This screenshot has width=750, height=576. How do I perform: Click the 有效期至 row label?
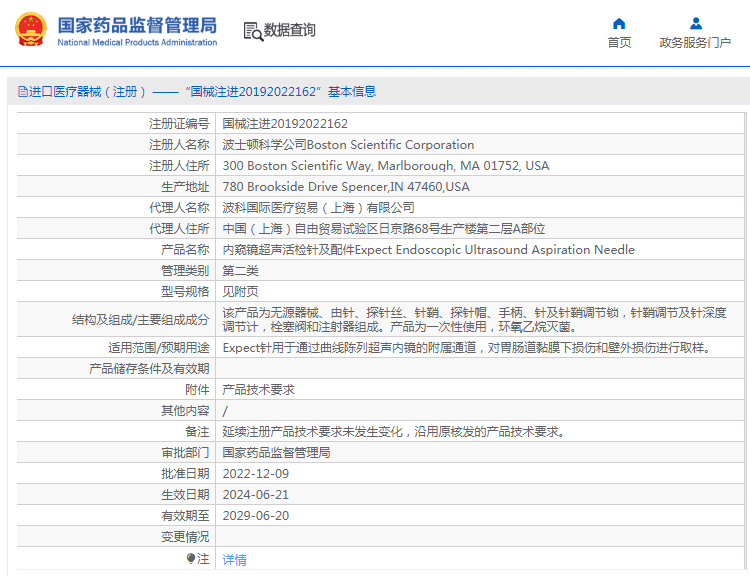point(186,516)
